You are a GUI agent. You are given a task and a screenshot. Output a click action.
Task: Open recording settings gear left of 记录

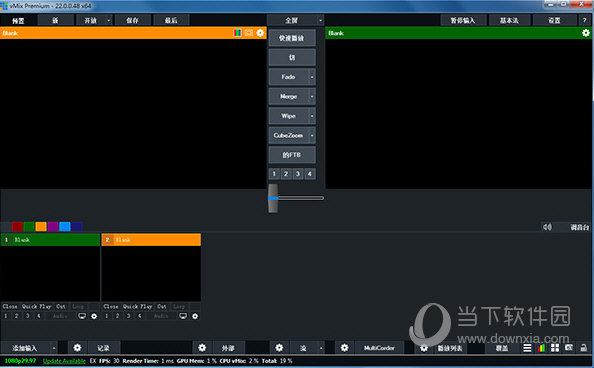click(77, 348)
